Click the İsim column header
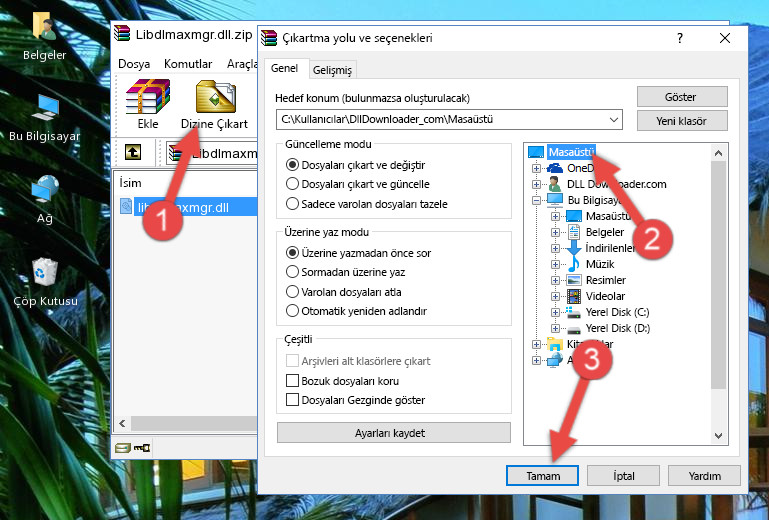The width and height of the screenshot is (769, 520). tap(130, 183)
